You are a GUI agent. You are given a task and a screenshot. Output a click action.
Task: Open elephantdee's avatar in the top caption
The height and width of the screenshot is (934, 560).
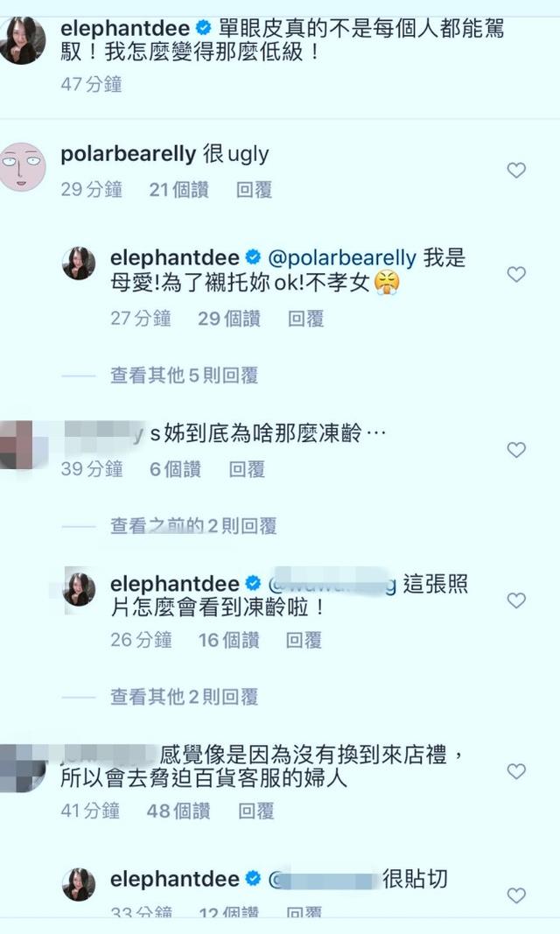point(22,40)
